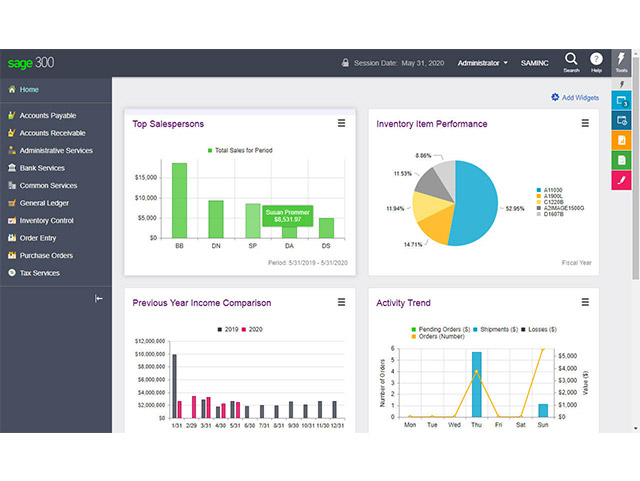Toggle the 2020 series legend

pos(252,329)
